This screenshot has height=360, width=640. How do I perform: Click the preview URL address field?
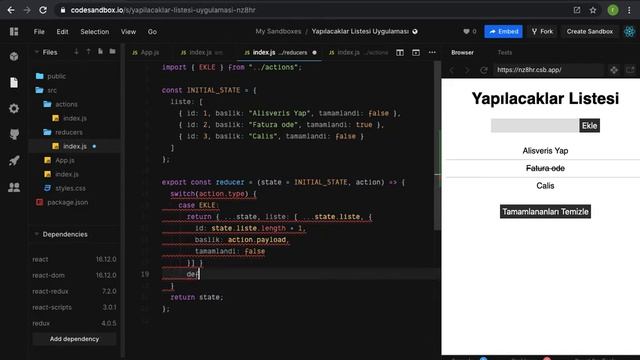548,70
